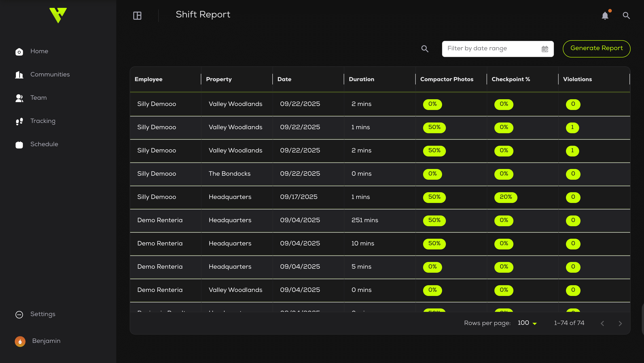Sort by Compactor Photos column header
This screenshot has width=644, height=363.
point(447,79)
